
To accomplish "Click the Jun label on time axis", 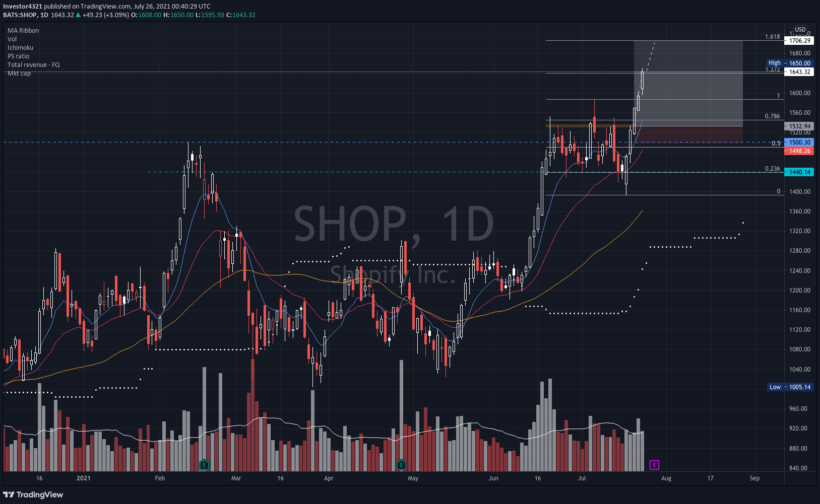I will tap(493, 478).
